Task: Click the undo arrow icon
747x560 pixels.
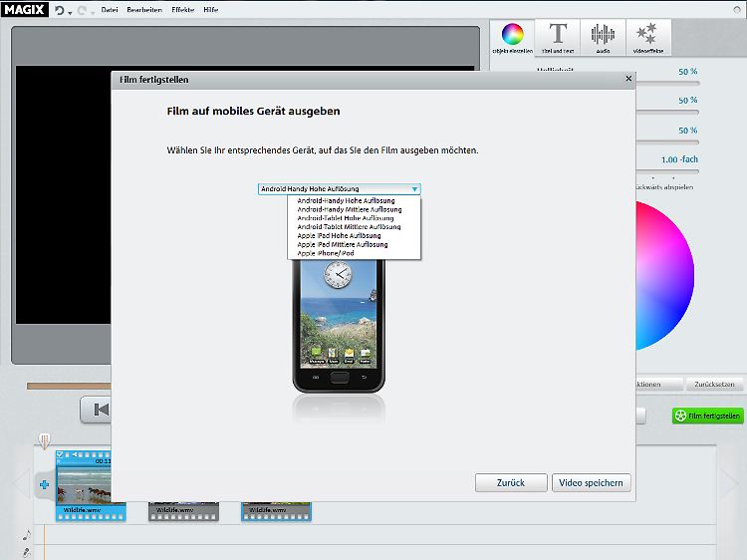Action: 59,10
